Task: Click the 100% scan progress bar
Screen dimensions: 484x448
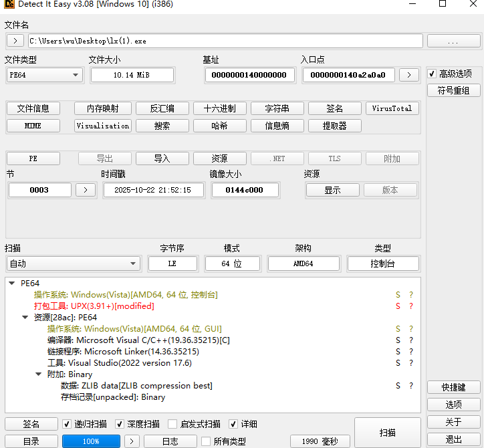Action: (x=91, y=441)
